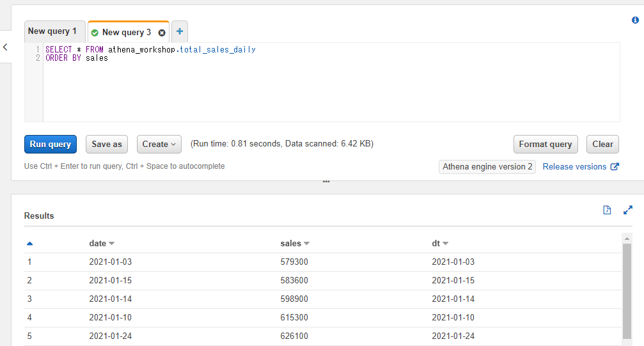Expand results to full screen
The height and width of the screenshot is (346, 644).
point(627,210)
